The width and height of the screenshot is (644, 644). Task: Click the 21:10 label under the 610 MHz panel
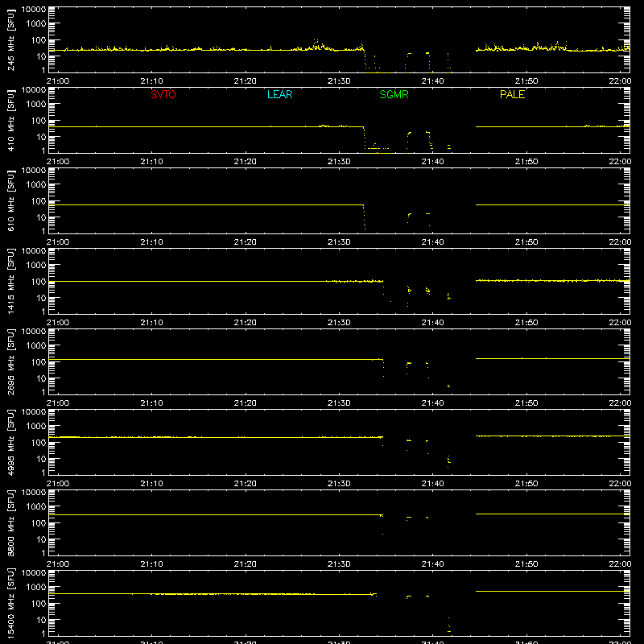point(151,242)
